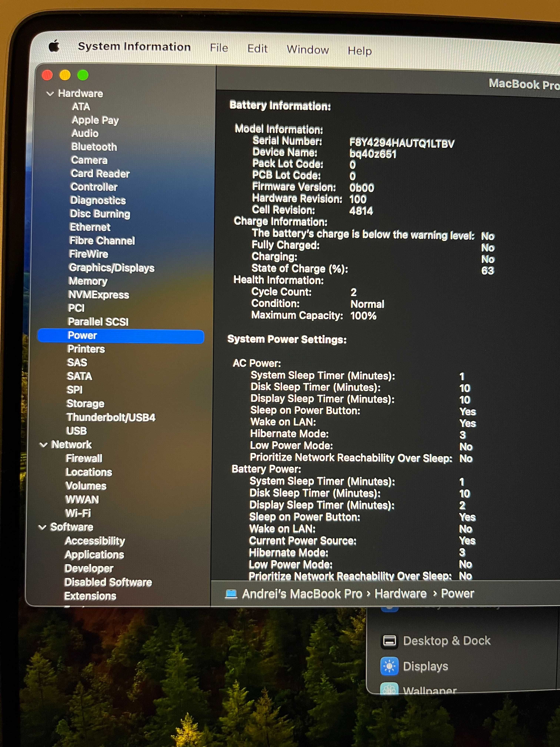Viewport: 560px width, 747px height.
Task: Click the laptop icon in path bar
Action: 231,593
